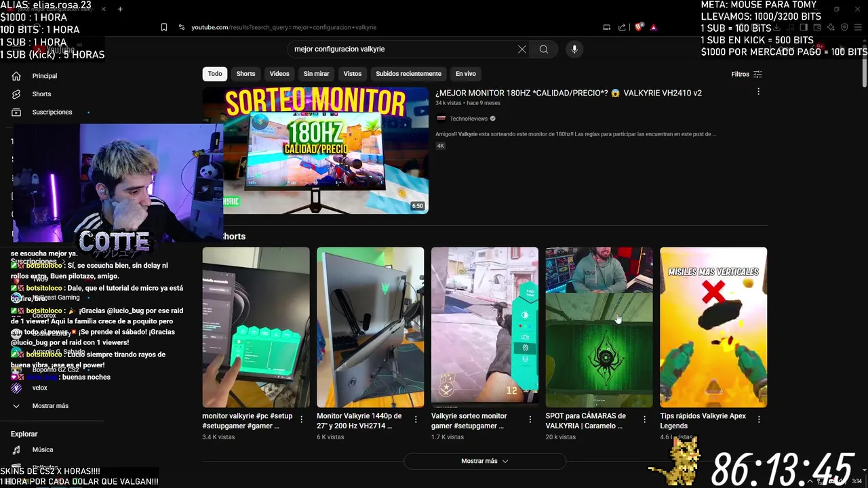The height and width of the screenshot is (488, 868).
Task: Click the SORTEO MONITOR 180HZ video thumbnail
Action: pyautogui.click(x=315, y=150)
